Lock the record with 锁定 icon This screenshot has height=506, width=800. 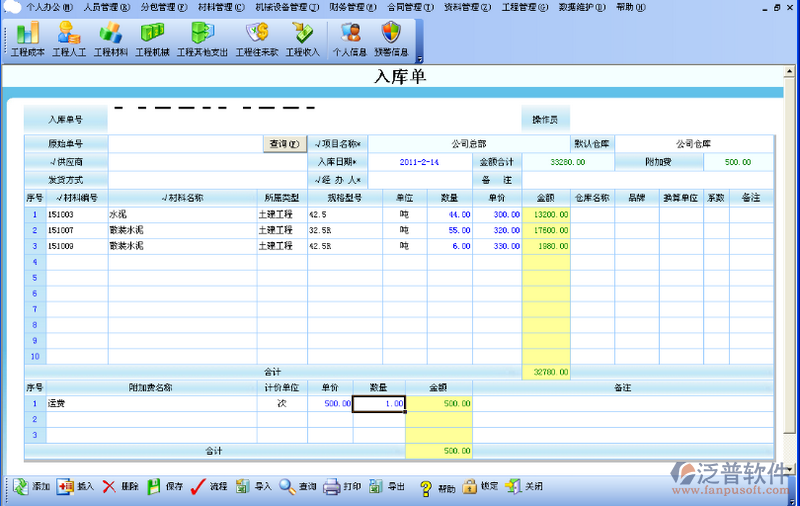click(479, 487)
